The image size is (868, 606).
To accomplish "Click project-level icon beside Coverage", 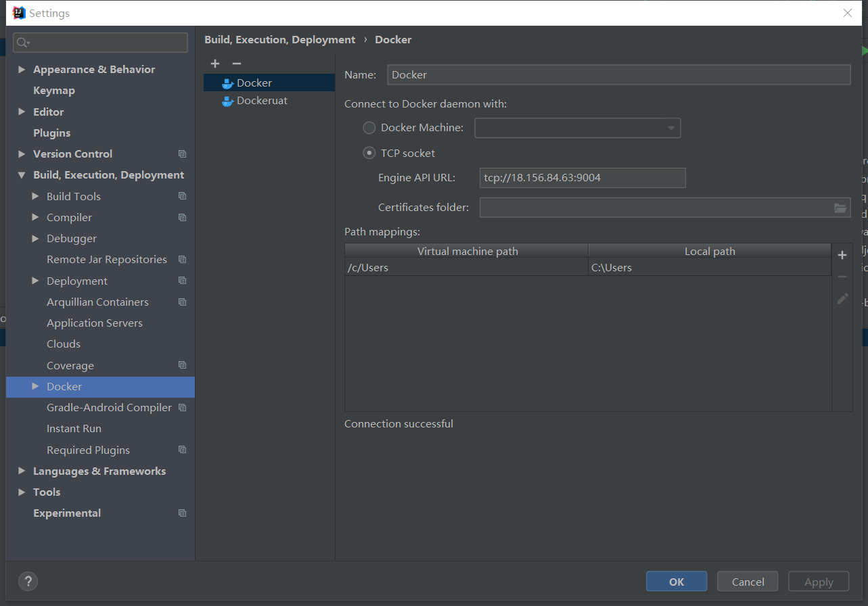I will click(182, 365).
